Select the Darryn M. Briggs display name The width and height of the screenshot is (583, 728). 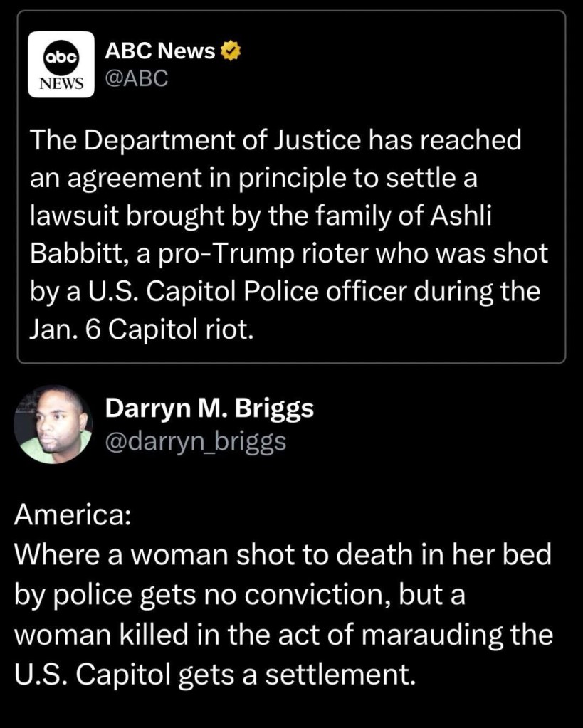[209, 409]
